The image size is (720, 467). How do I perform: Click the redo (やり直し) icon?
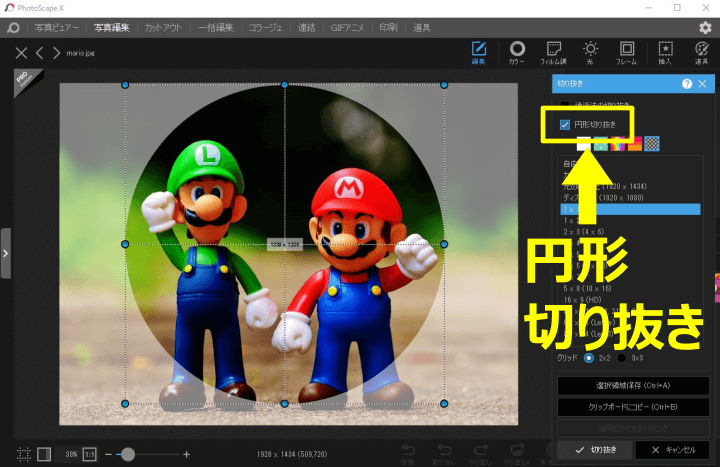(480, 452)
